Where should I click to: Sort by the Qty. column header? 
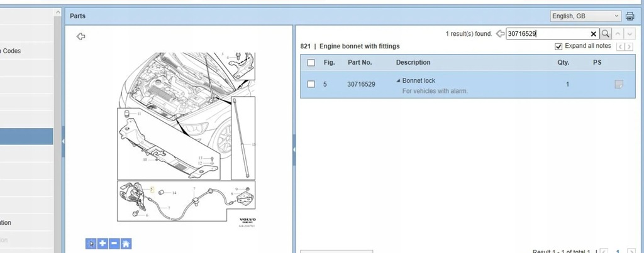(x=563, y=62)
